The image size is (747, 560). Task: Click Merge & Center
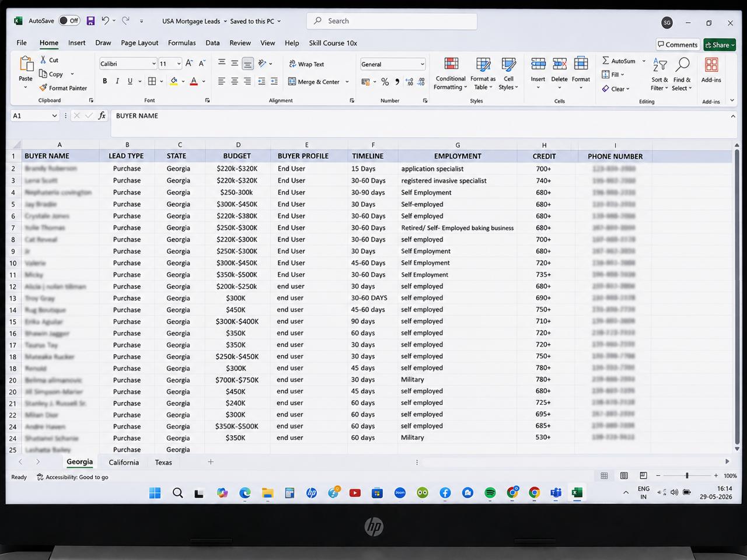click(x=314, y=82)
